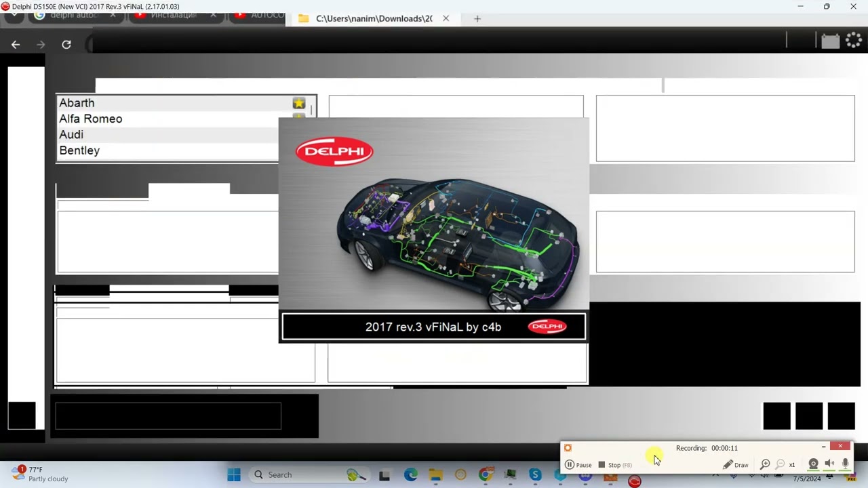
Task: Open a new tab with the plus button
Action: (477, 18)
